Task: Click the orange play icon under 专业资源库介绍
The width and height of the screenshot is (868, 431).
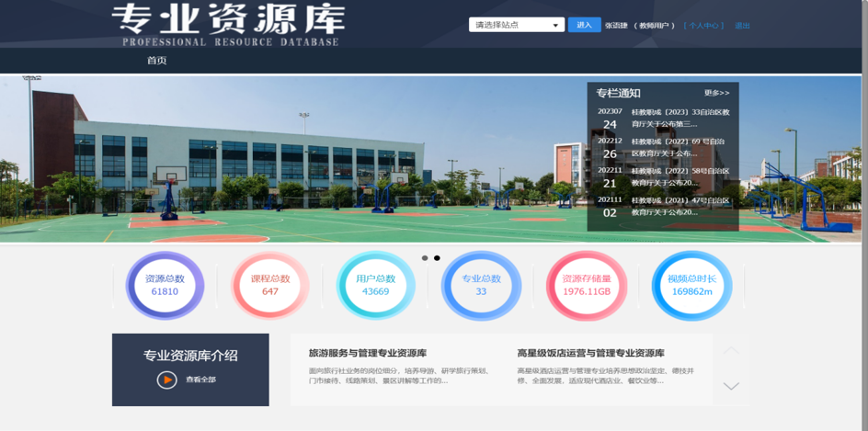Action: point(166,380)
